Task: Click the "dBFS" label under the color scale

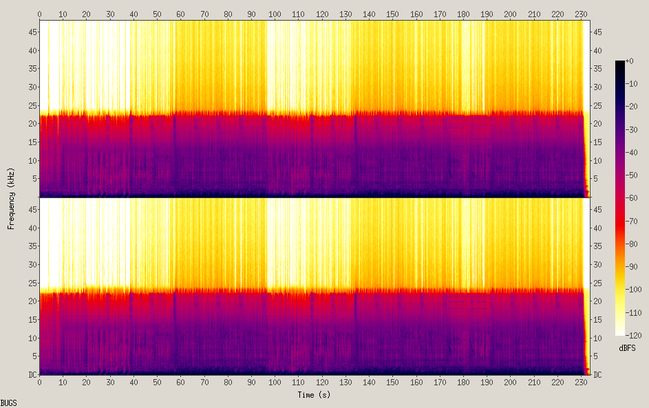Action: point(627,348)
